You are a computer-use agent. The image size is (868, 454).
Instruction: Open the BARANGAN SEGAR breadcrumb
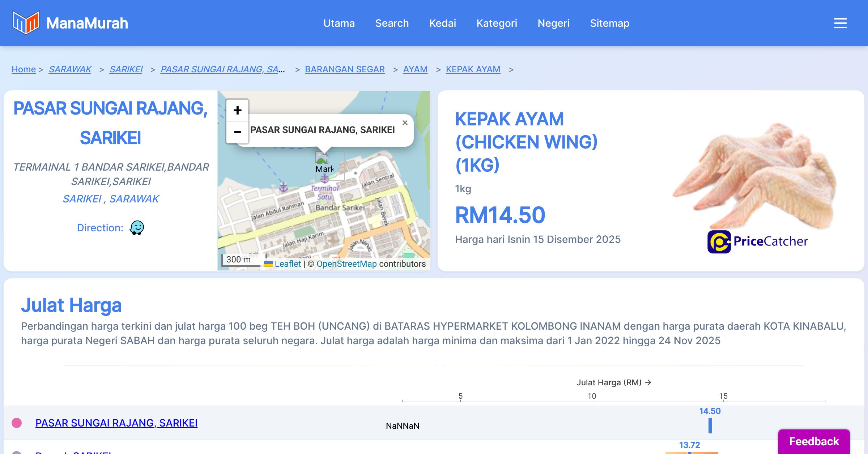click(344, 69)
